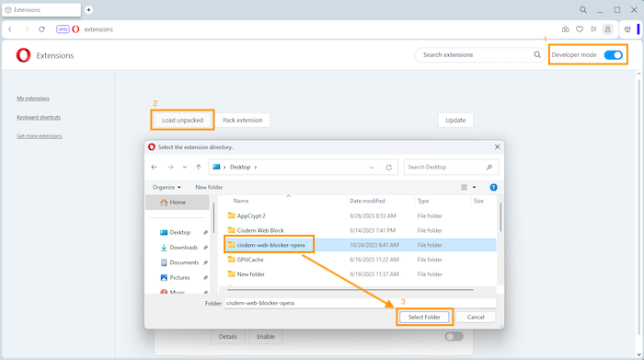Click the dialog's up-directory arrow
Viewport: 644px width, 360px height.
click(x=199, y=168)
